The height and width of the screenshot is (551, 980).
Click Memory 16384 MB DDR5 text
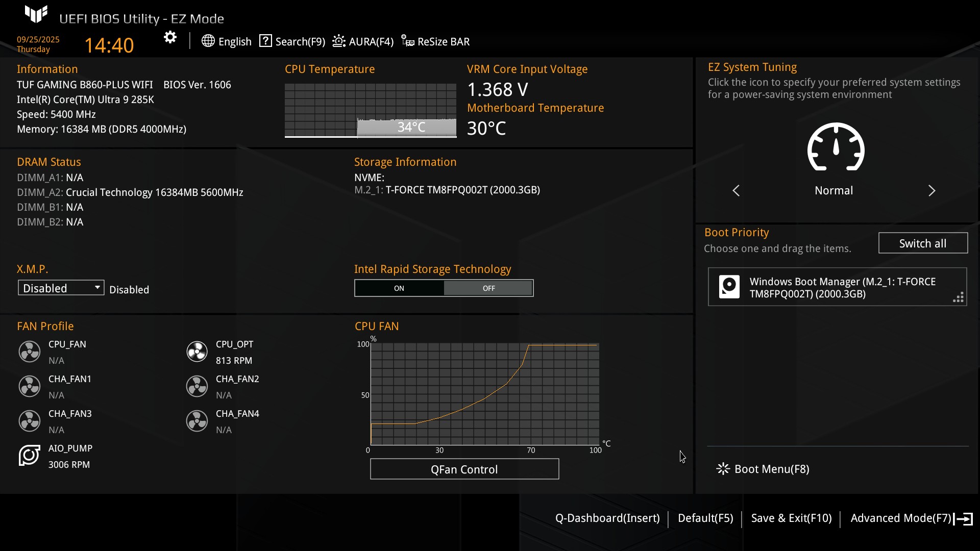pyautogui.click(x=102, y=129)
